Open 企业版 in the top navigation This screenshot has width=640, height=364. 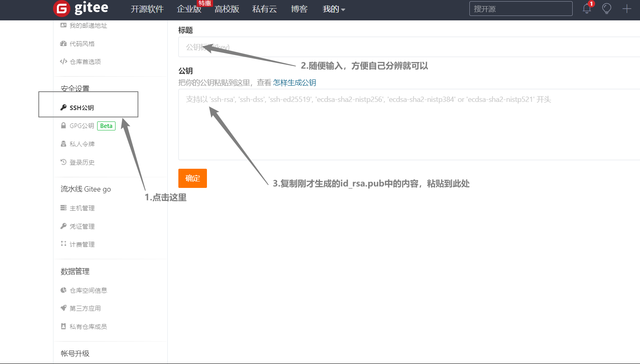(x=189, y=9)
